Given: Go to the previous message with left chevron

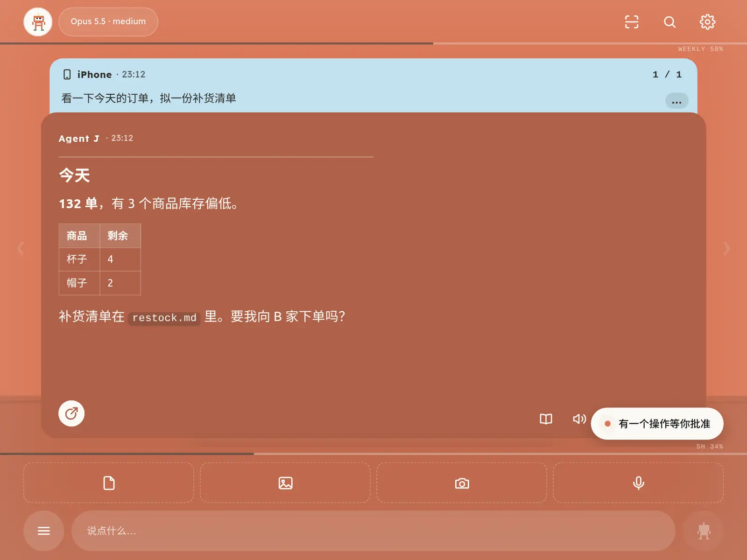Looking at the screenshot, I should 21,248.
